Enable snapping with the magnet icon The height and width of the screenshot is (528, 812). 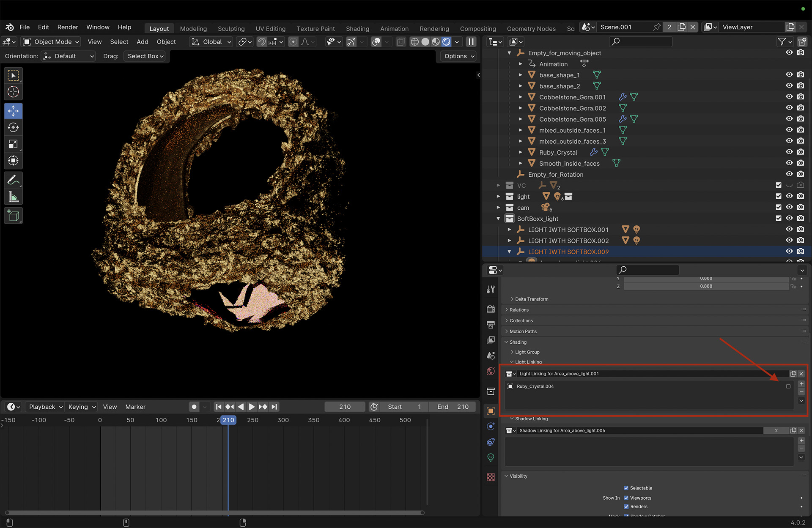[x=262, y=42]
